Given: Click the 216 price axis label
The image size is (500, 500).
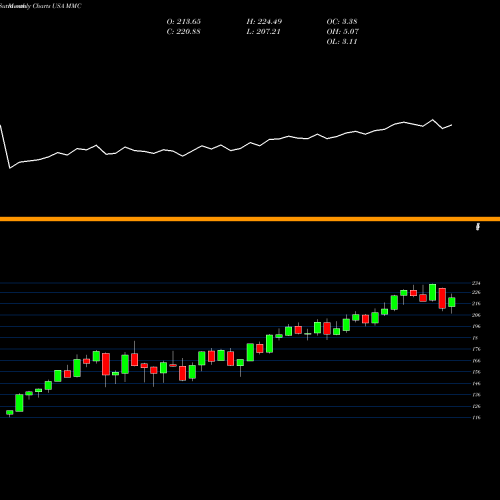Looking at the screenshot, I should click(476, 304).
